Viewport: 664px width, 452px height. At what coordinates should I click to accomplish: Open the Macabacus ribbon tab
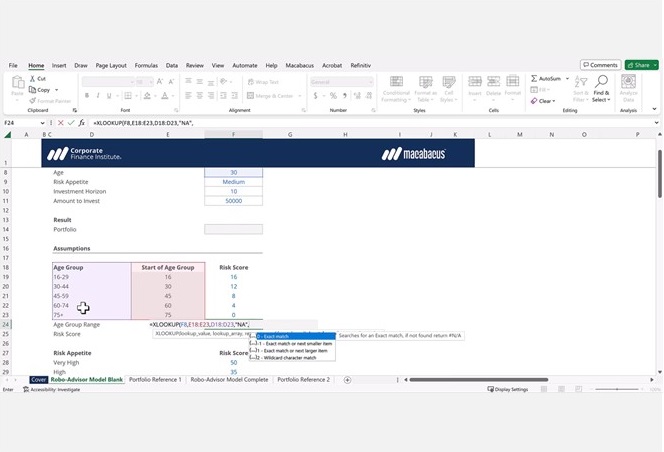(299, 65)
